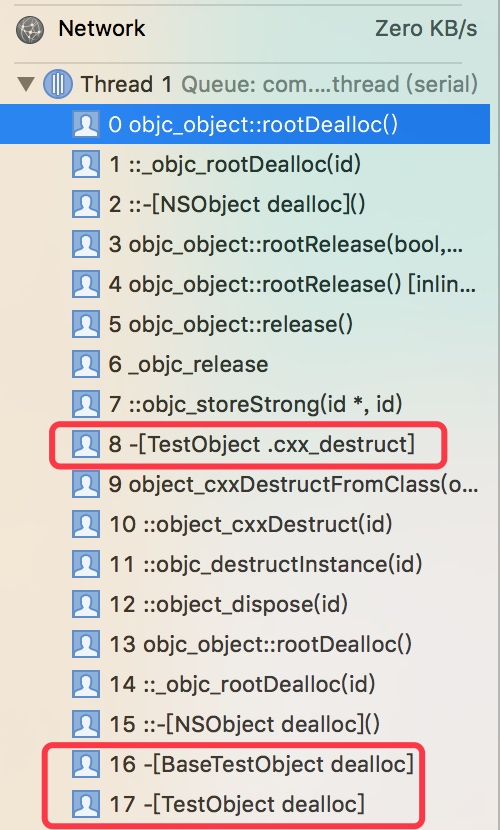
Task: Click frame icon beside 6 _objc_release
Action: point(85,364)
